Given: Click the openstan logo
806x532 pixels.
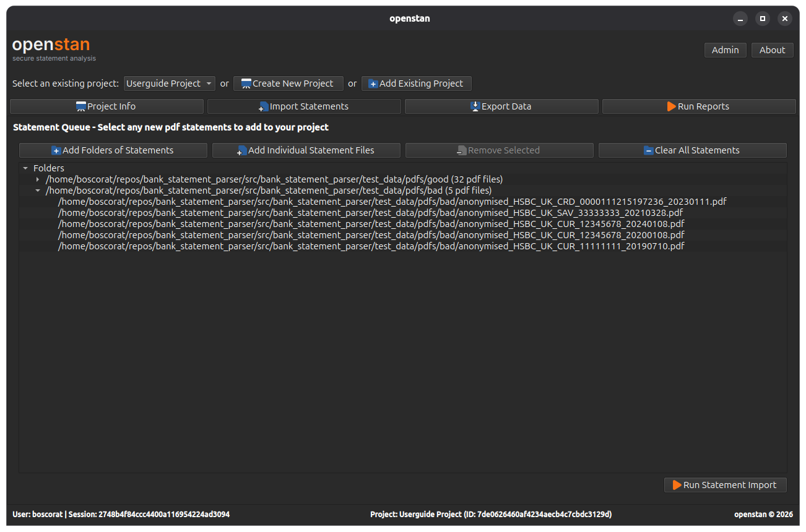Looking at the screenshot, I should 51,45.
